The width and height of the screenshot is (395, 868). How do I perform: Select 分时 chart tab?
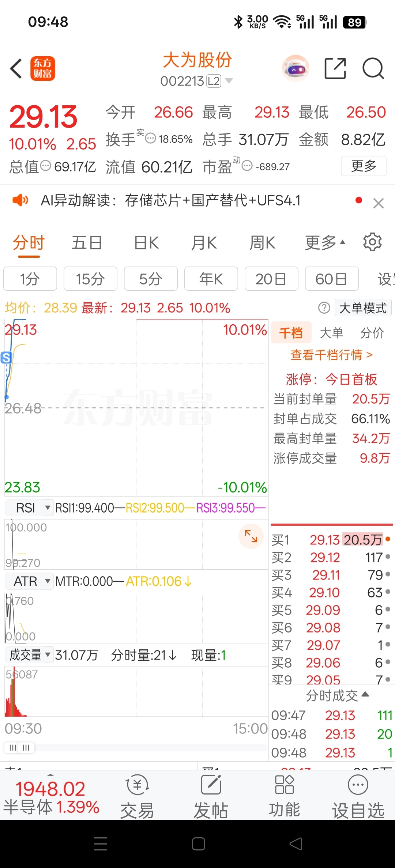tap(29, 242)
